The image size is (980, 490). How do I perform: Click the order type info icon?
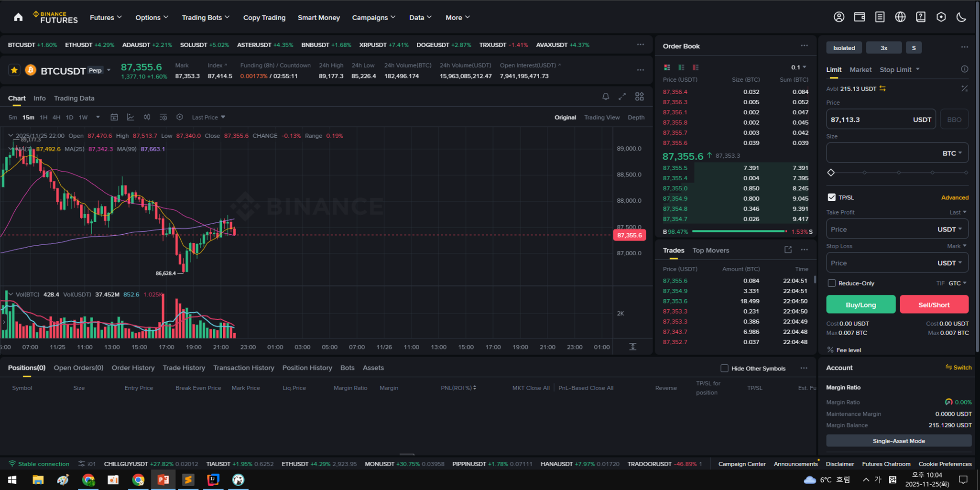(x=965, y=69)
